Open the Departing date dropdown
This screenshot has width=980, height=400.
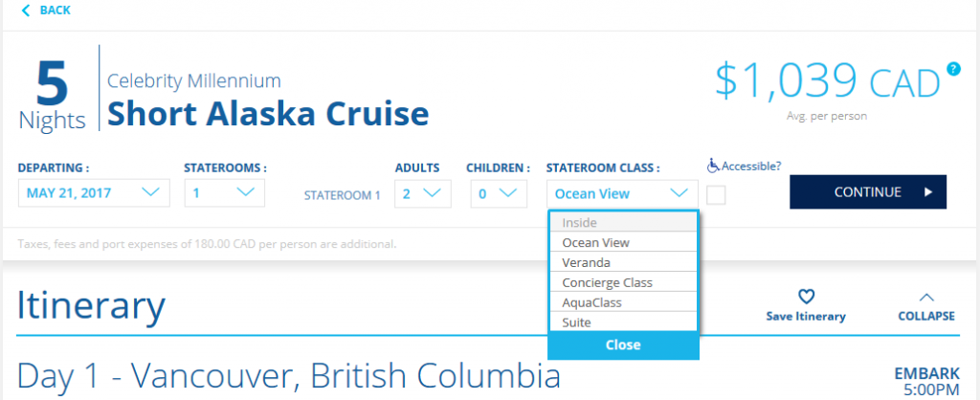coord(94,193)
